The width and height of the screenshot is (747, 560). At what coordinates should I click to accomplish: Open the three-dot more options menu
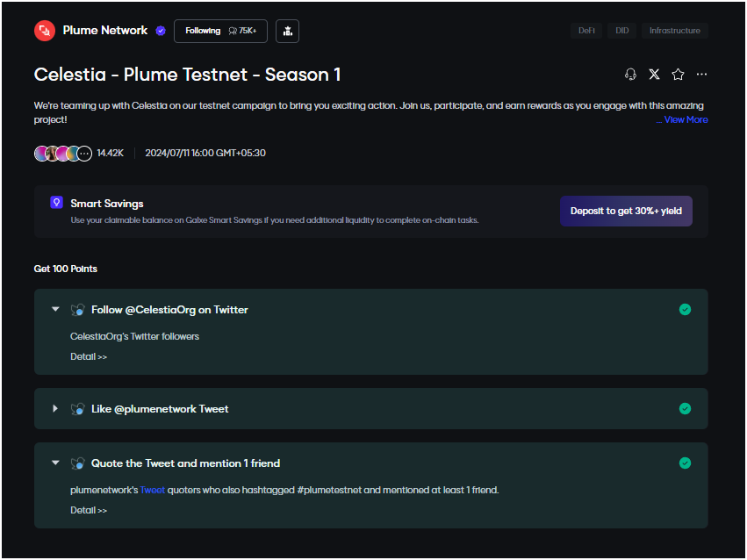[701, 75]
